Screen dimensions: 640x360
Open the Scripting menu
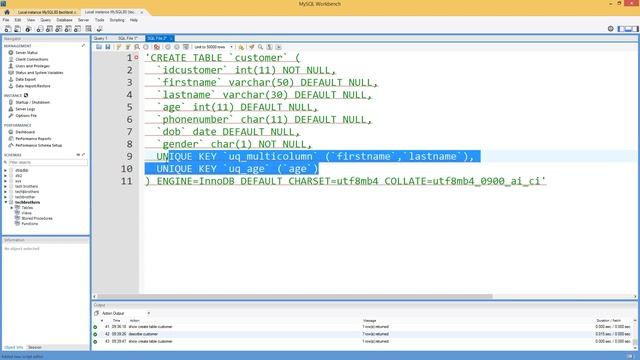click(117, 20)
